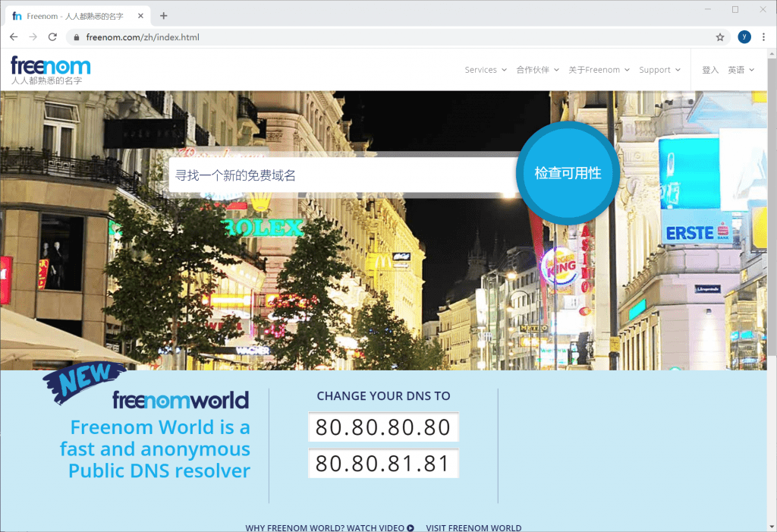Click the browser back arrow

tap(14, 36)
